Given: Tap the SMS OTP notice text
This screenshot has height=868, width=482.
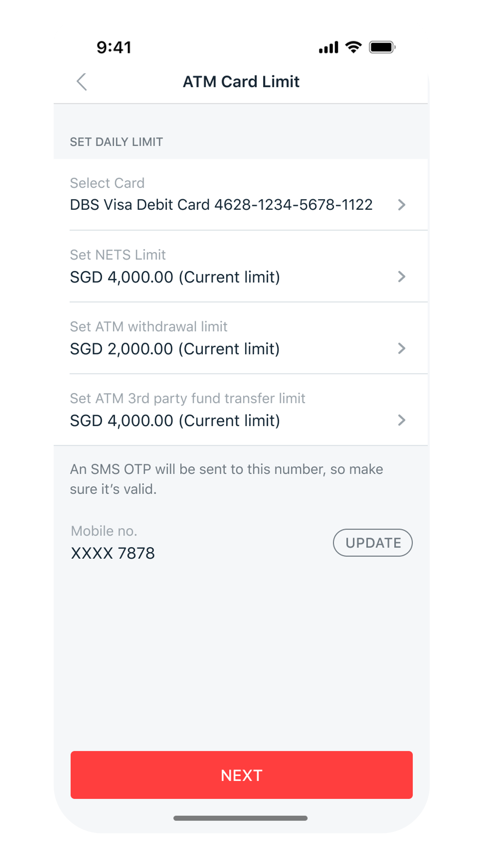Looking at the screenshot, I should [227, 479].
